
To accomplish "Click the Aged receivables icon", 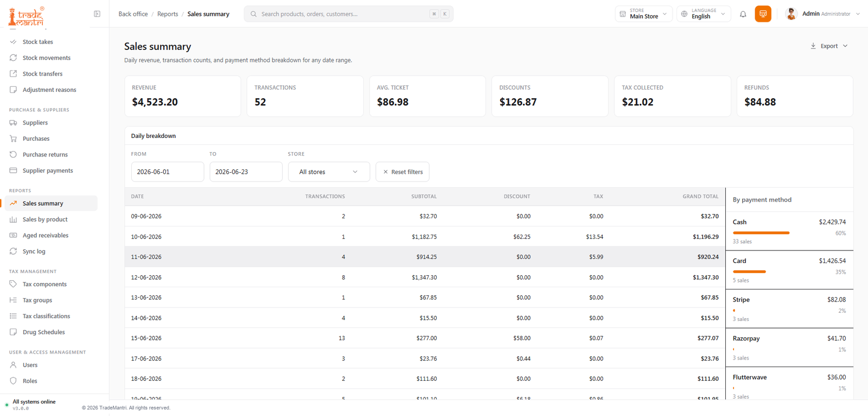I will tap(13, 235).
